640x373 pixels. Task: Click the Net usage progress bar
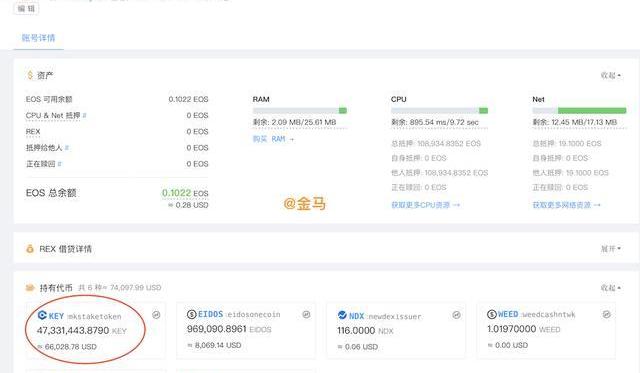[x=579, y=111]
